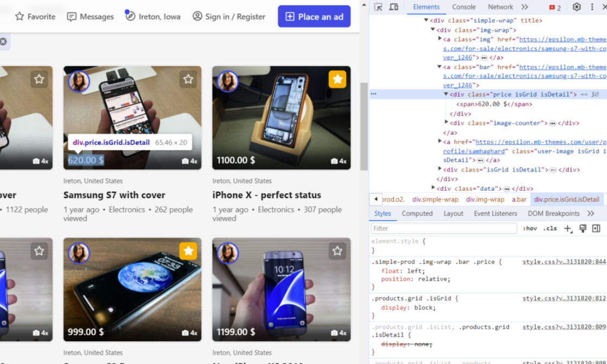
Task: Select div.img-wrap breadcrumb
Action: pyautogui.click(x=485, y=200)
